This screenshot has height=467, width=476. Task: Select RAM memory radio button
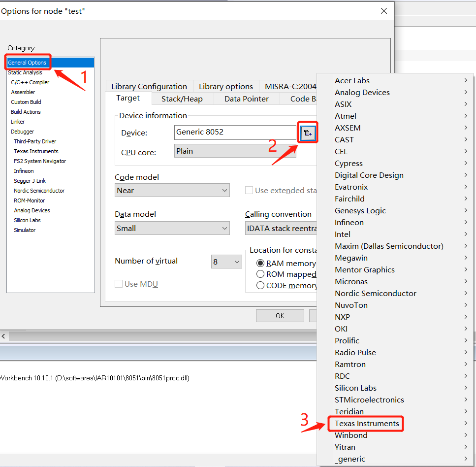(260, 263)
